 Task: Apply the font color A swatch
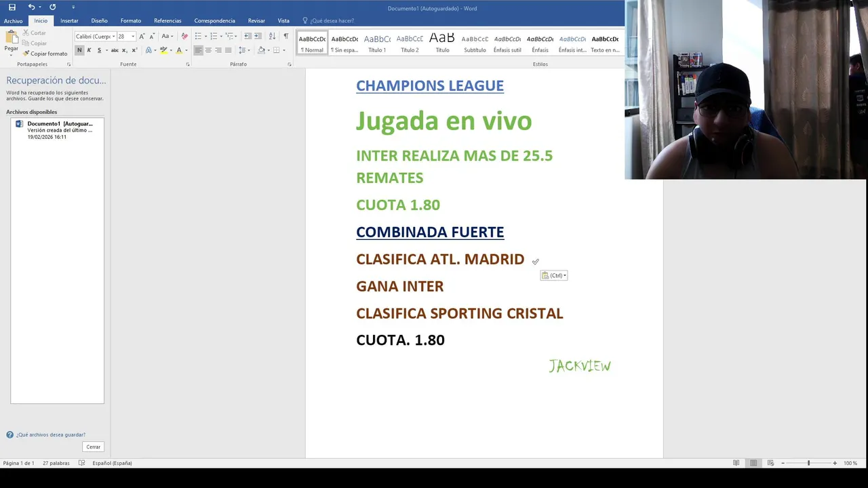(179, 50)
